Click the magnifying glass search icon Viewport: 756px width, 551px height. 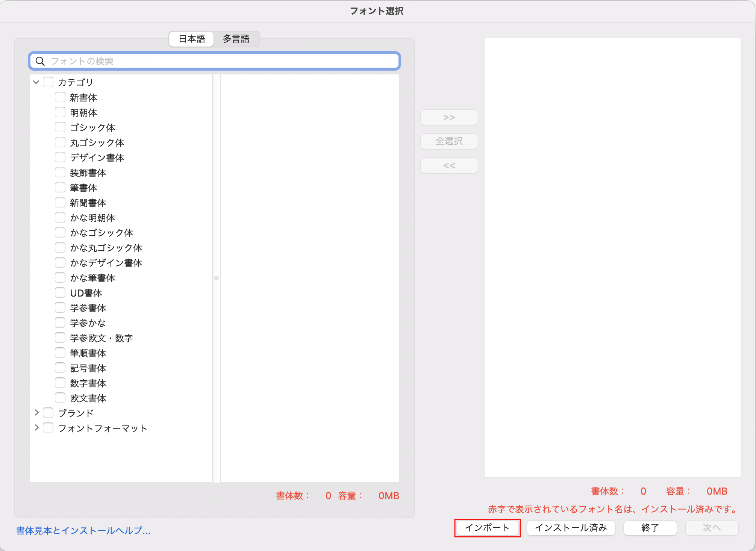click(41, 61)
